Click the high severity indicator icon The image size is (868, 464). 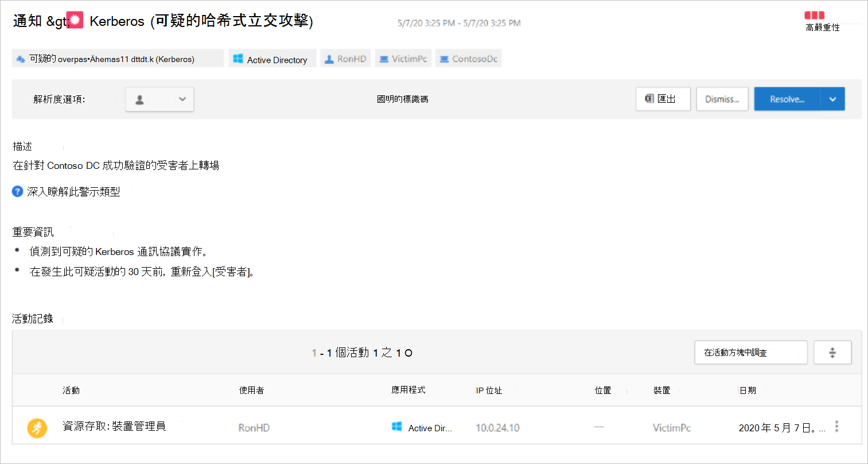[814, 16]
